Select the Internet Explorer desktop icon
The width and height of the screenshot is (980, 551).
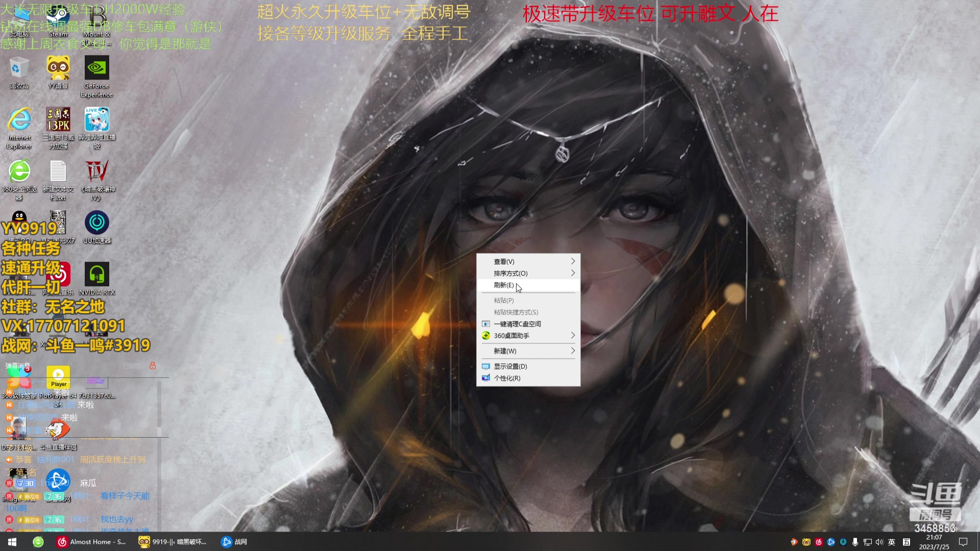point(19,128)
